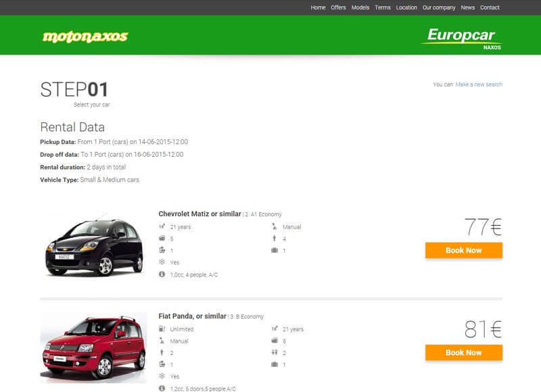
Task: Click the red Fiat Panda car photo
Action: (x=94, y=347)
